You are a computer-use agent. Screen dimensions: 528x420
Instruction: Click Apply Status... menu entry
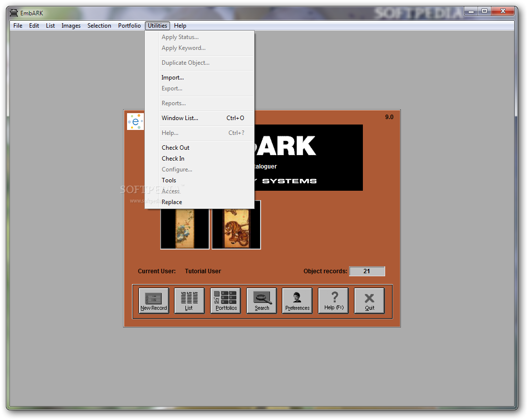199,37
